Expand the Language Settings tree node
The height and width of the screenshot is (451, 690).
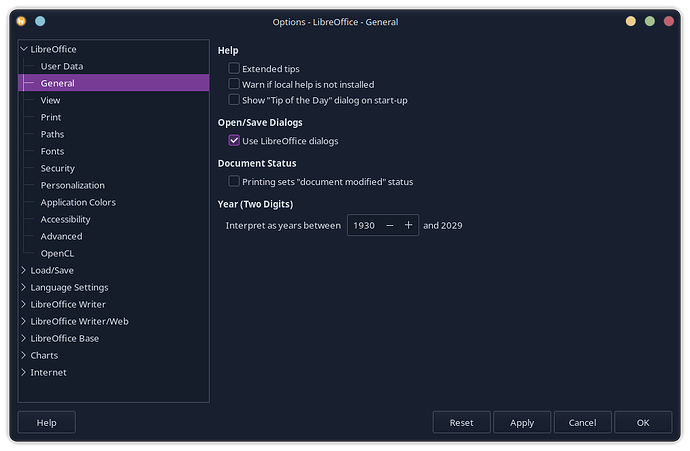(24, 287)
